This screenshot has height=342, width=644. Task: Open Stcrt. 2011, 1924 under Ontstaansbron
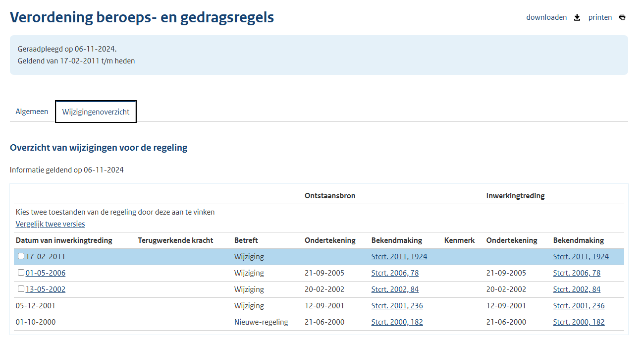[x=399, y=257]
